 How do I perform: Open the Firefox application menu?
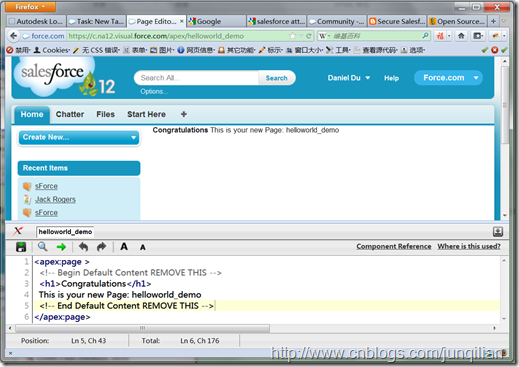click(x=30, y=7)
